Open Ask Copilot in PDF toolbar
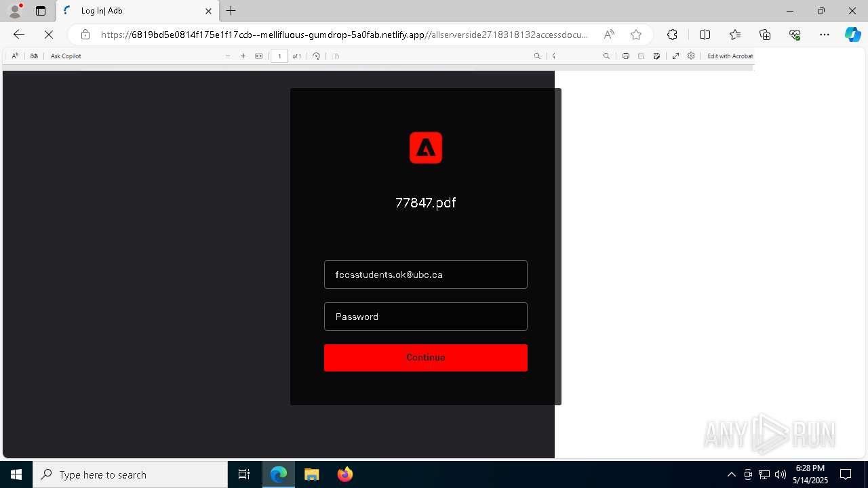This screenshot has height=488, width=868. pos(66,56)
